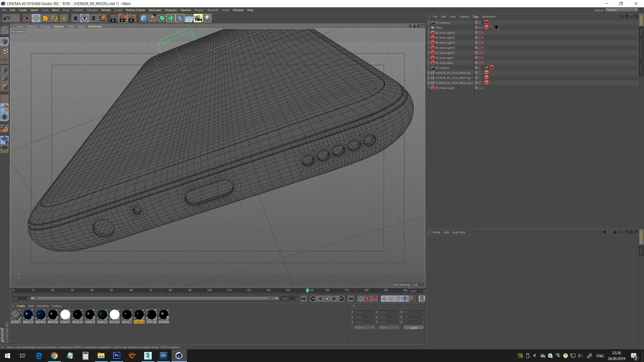Open Edit Render Settings clapperboard icon
The height and width of the screenshot is (362, 644).
[x=132, y=18]
